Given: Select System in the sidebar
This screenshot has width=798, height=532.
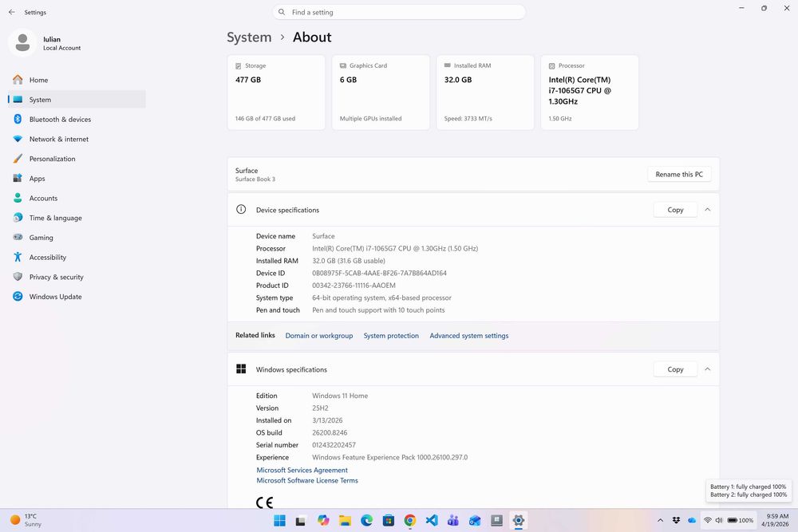Looking at the screenshot, I should (77, 100).
